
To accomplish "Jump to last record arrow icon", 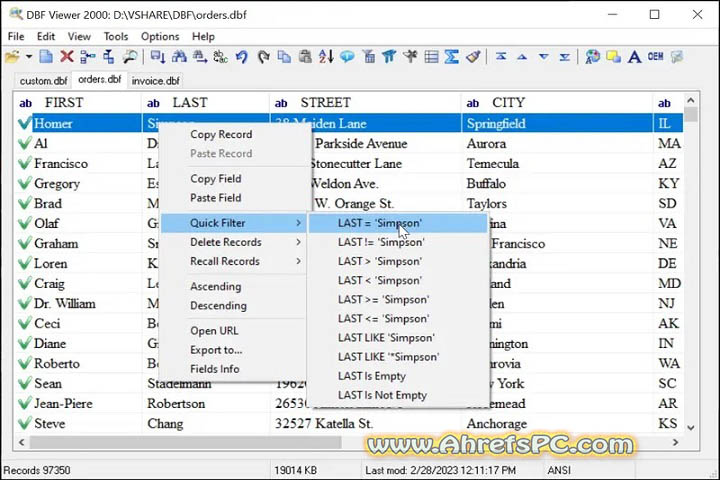I will [x=565, y=57].
